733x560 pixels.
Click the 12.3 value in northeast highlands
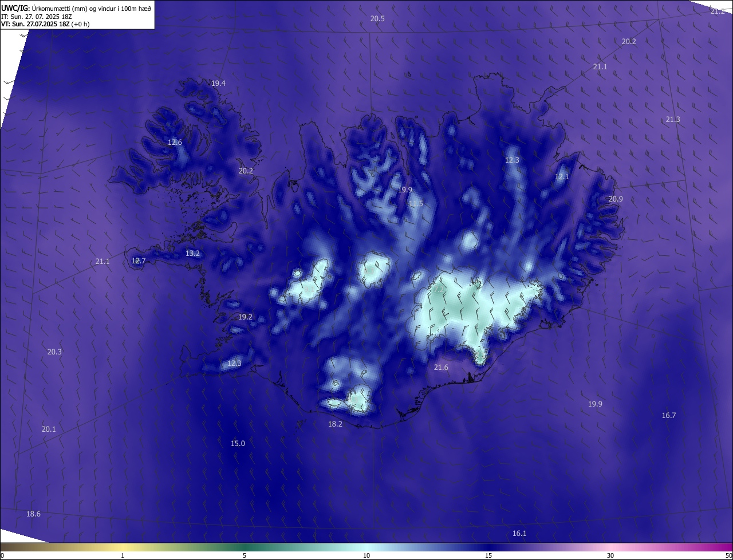[x=512, y=160]
